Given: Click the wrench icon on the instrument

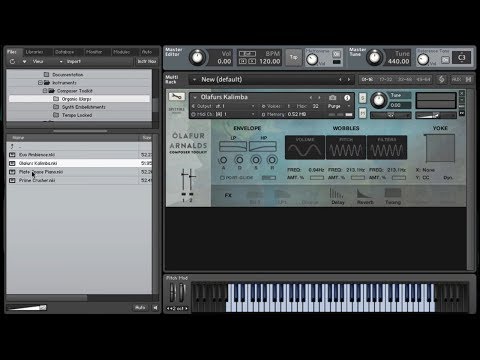Looking at the screenshot, I should pos(176,97).
